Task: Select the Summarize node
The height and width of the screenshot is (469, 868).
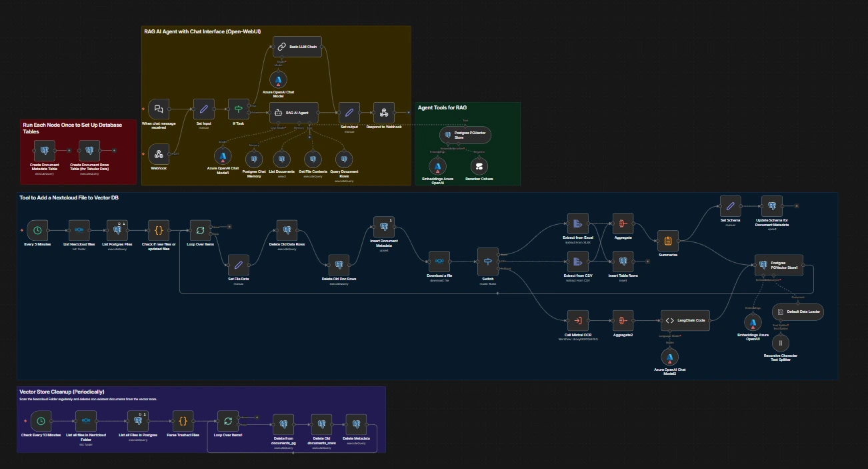Action: click(x=667, y=241)
